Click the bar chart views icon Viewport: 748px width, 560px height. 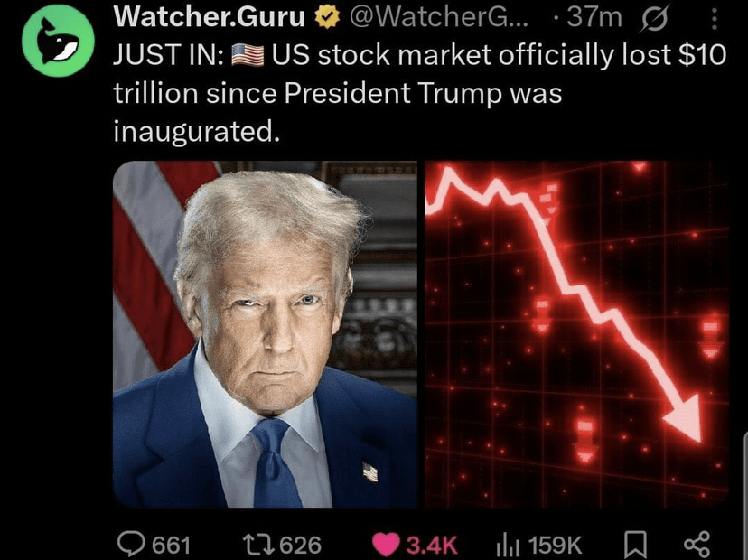pyautogui.click(x=508, y=545)
